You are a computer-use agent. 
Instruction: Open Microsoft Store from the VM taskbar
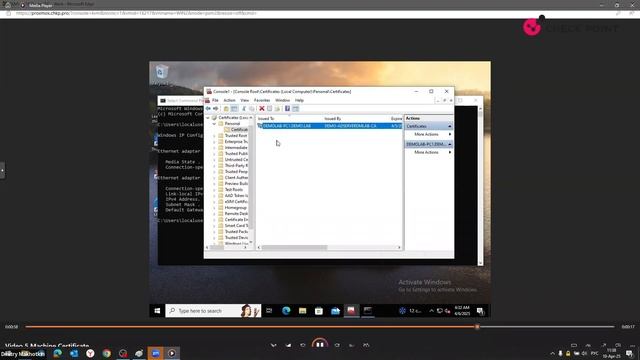(319, 311)
